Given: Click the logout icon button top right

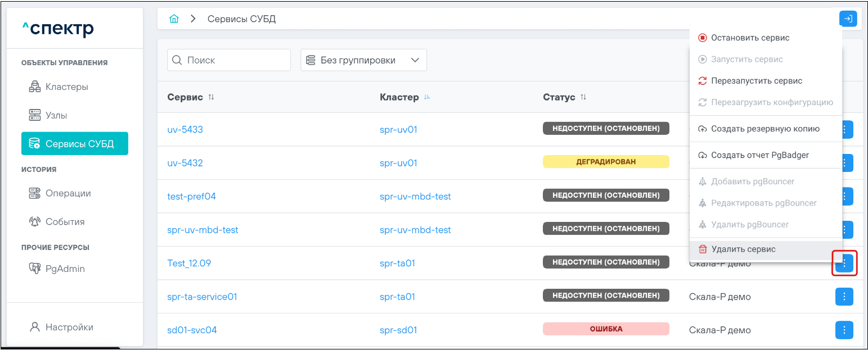Looking at the screenshot, I should pyautogui.click(x=848, y=19).
